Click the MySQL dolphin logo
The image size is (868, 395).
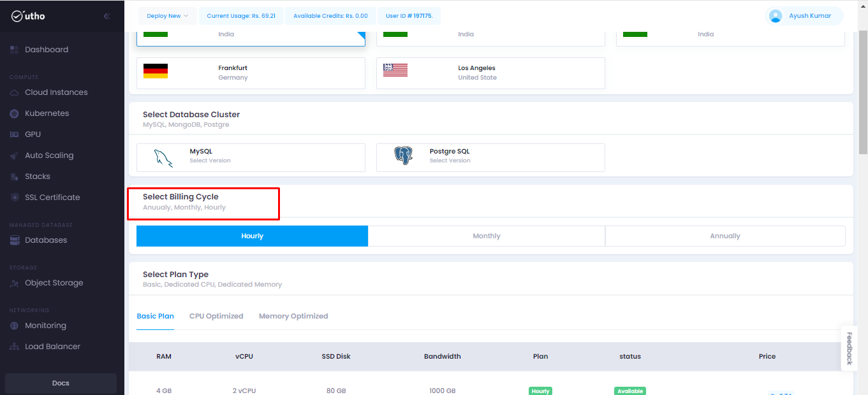(x=164, y=157)
